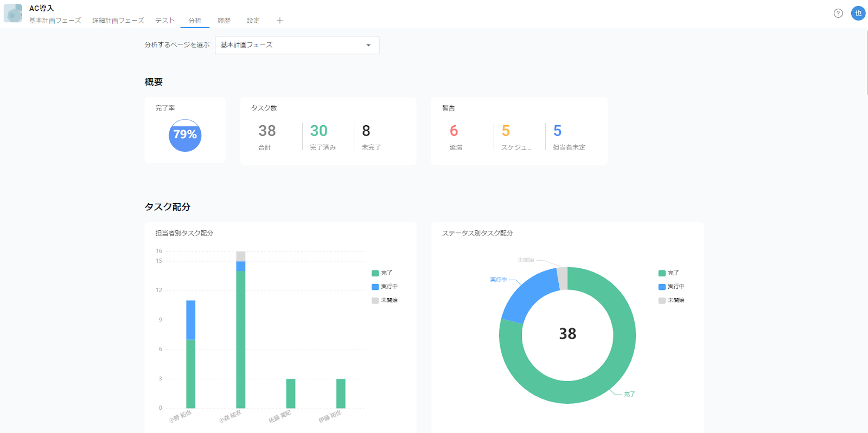Open the 履歴 tab
This screenshot has height=433, width=868.
point(224,21)
